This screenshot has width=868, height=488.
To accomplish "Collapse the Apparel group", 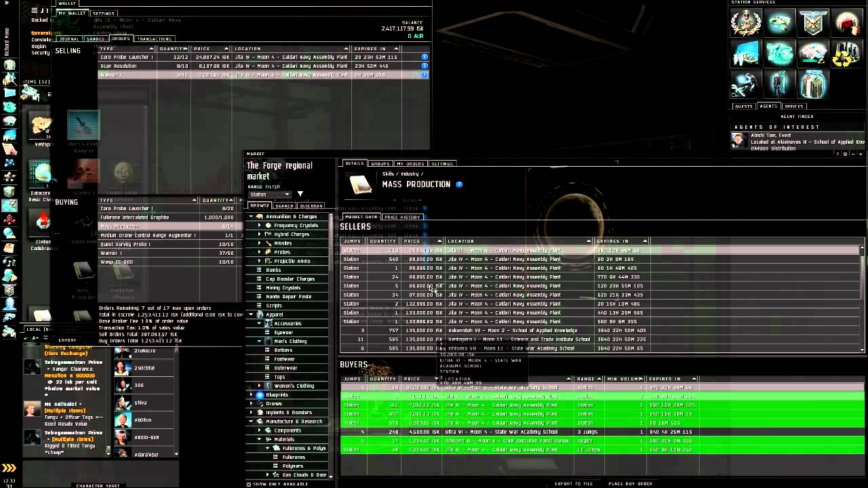I will pos(252,314).
